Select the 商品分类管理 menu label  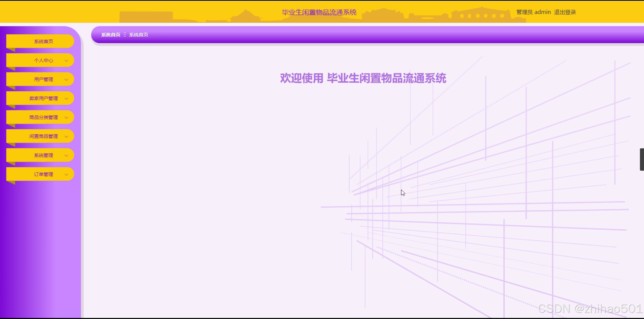pos(43,117)
